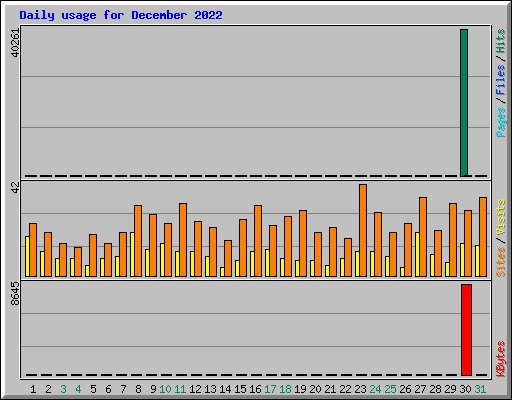Click the yellow Visits bar for day 1
Image resolution: width=512 pixels, height=400 pixels.
[27, 256]
